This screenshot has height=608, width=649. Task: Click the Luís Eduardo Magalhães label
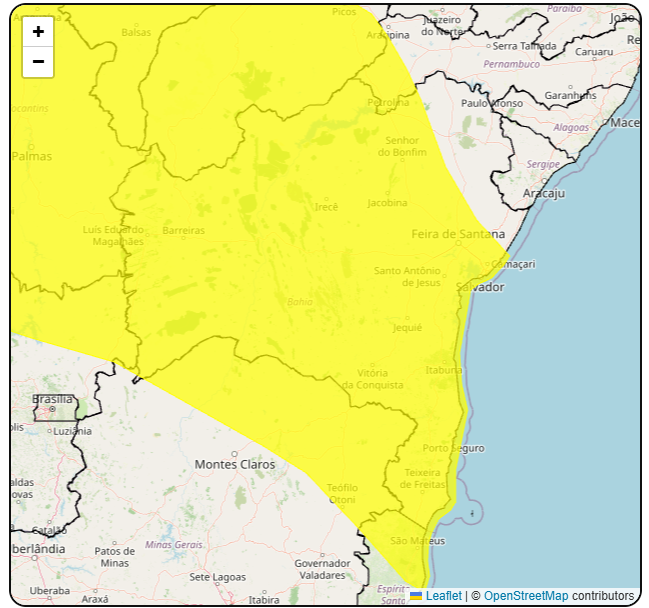(113, 236)
